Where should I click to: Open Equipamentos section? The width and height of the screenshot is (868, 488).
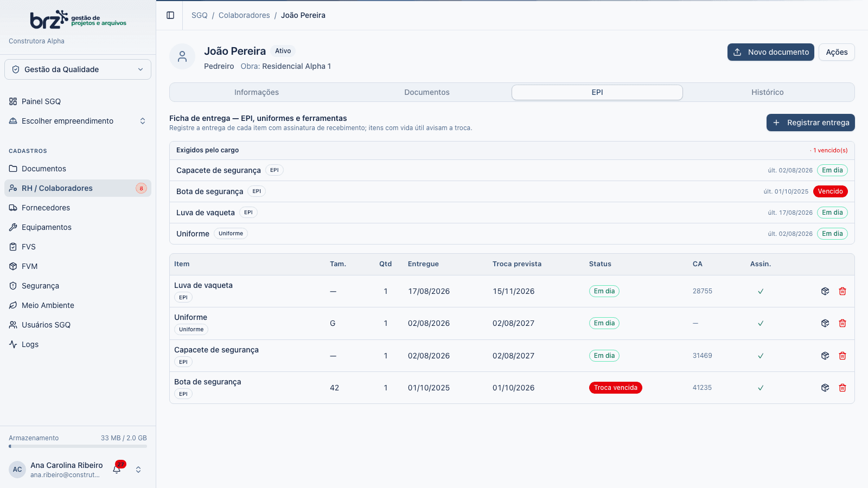coord(78,227)
